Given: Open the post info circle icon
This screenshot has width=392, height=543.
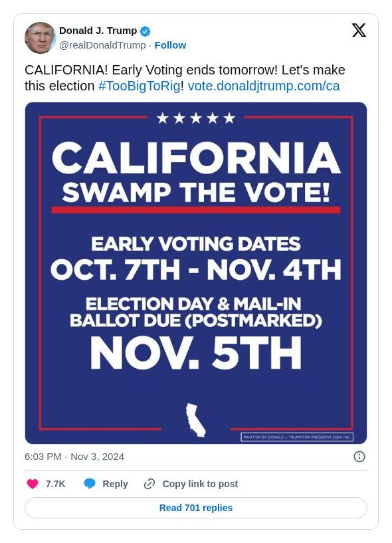Looking at the screenshot, I should click(x=359, y=457).
